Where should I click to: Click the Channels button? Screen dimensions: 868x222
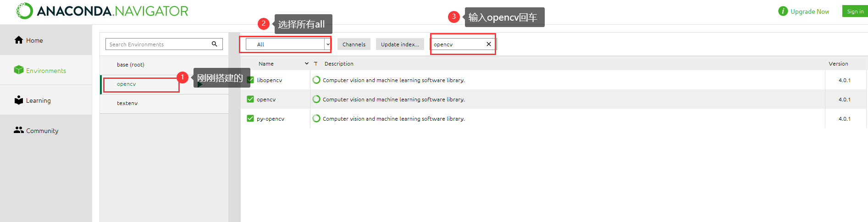(x=354, y=44)
